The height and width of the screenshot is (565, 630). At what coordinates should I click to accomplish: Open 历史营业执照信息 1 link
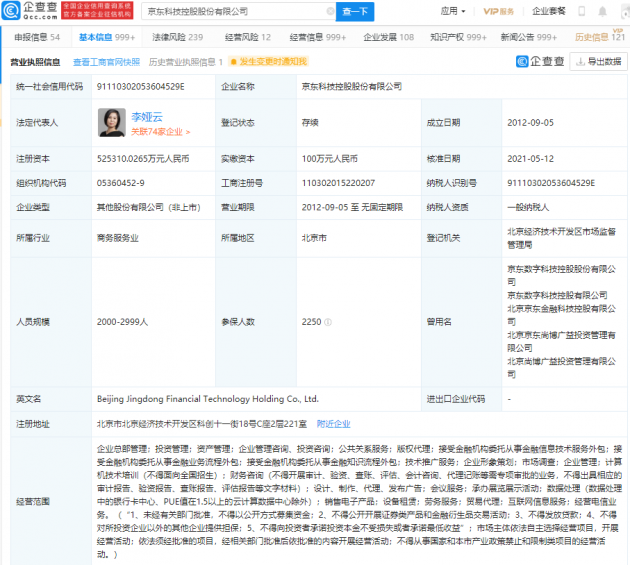[x=186, y=62]
